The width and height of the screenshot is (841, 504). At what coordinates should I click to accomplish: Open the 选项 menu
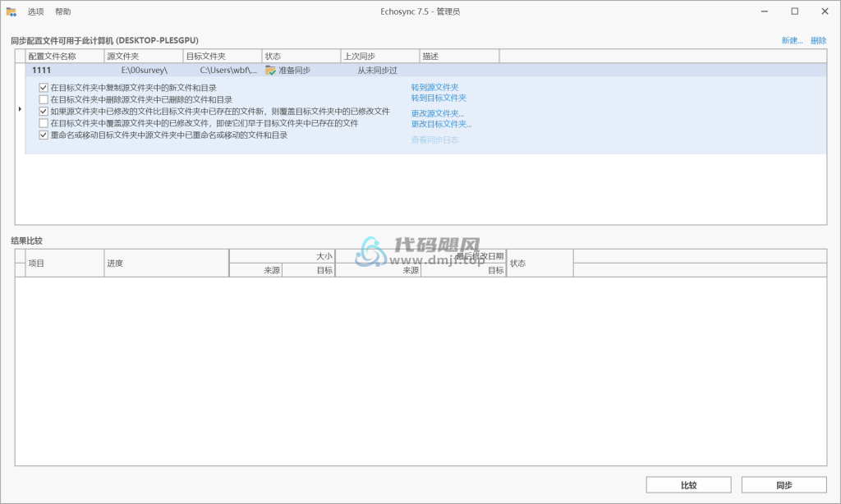pos(36,11)
